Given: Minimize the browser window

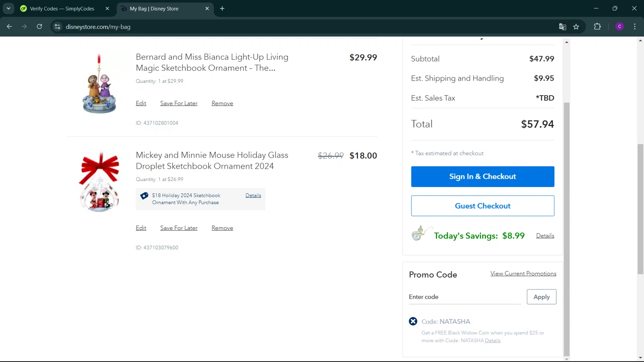Looking at the screenshot, I should [596, 9].
